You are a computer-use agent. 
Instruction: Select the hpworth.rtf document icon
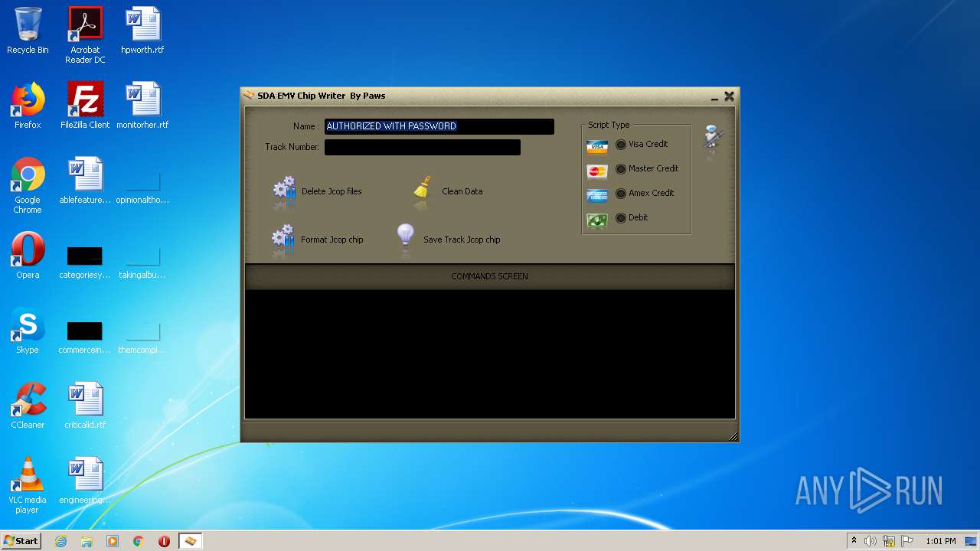click(x=142, y=31)
